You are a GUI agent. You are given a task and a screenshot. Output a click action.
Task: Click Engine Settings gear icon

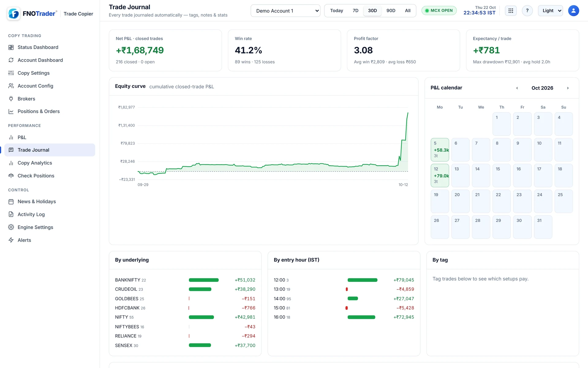(x=11, y=227)
